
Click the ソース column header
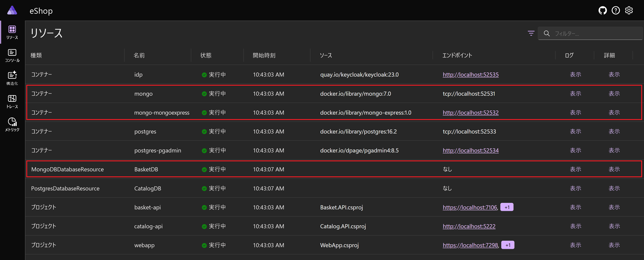(x=326, y=55)
